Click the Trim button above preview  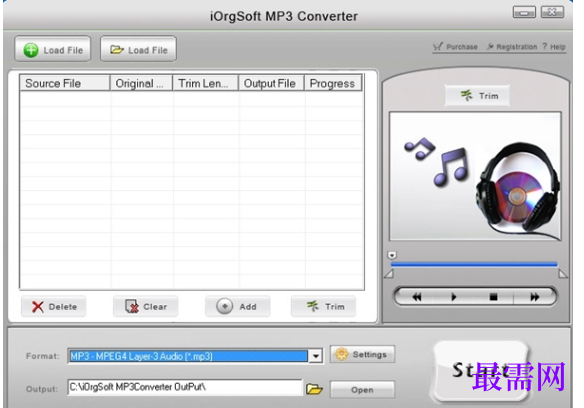click(477, 96)
